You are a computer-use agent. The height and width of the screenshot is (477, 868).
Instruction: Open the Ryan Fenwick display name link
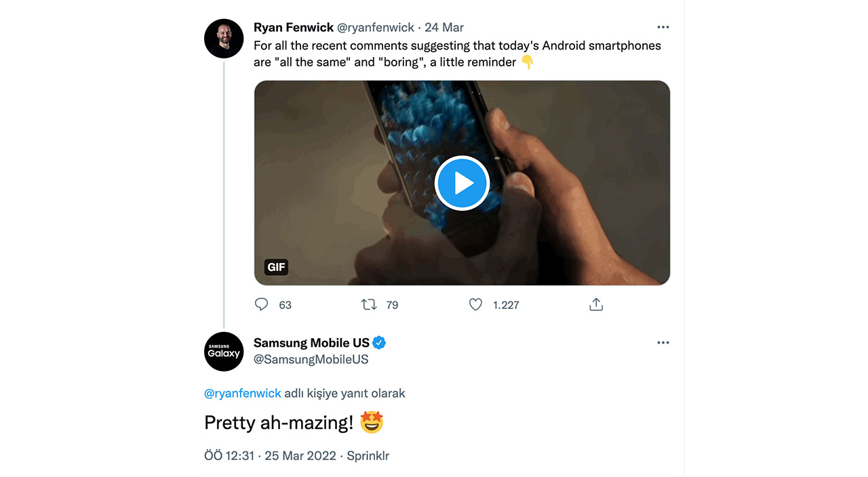pyautogui.click(x=294, y=28)
